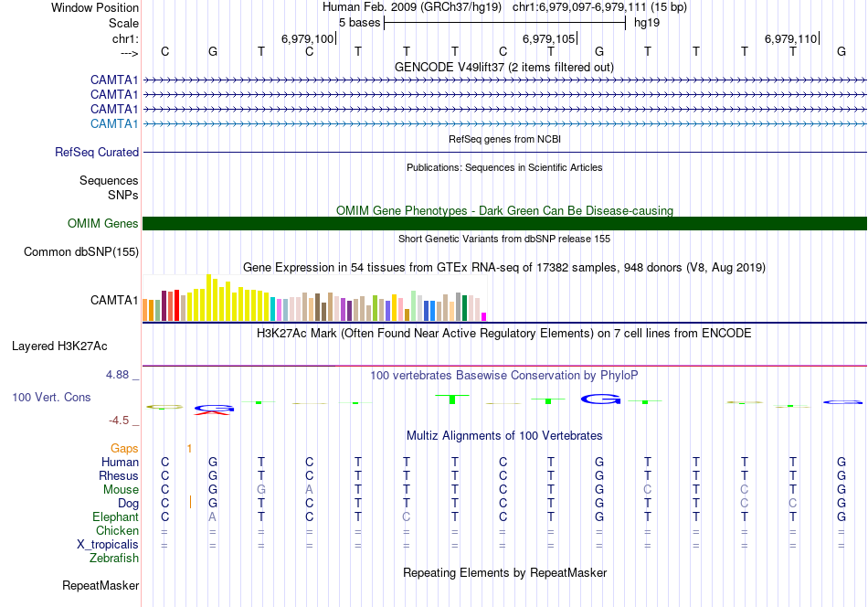Select the Zebrafish alignment row label

[114, 559]
